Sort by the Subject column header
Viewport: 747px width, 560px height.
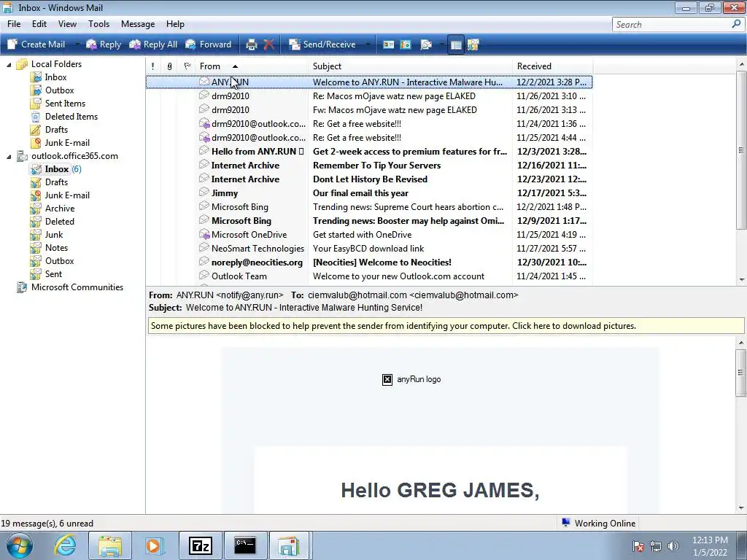pyautogui.click(x=410, y=66)
